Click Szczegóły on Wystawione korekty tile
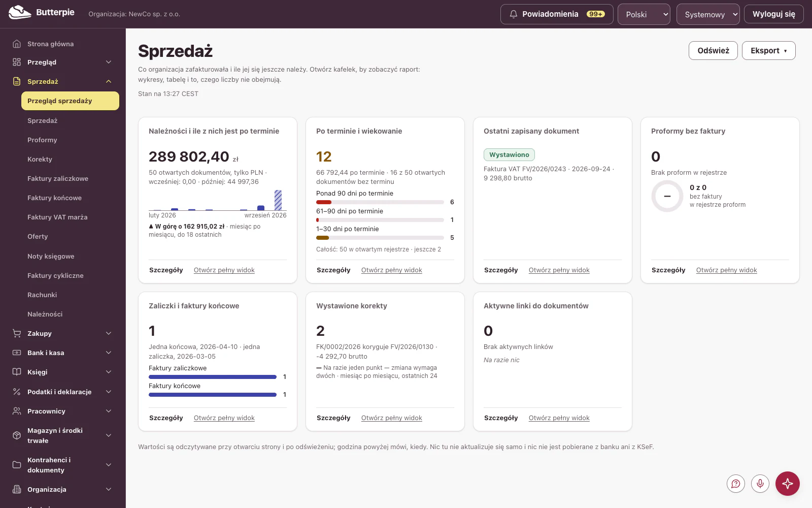Screen dimensions: 812x508 333,418
